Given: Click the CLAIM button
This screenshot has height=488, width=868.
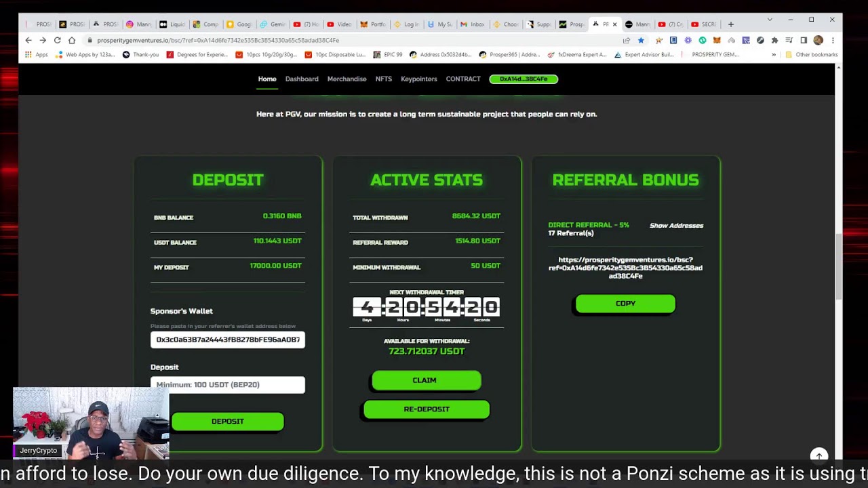Looking at the screenshot, I should click(426, 380).
